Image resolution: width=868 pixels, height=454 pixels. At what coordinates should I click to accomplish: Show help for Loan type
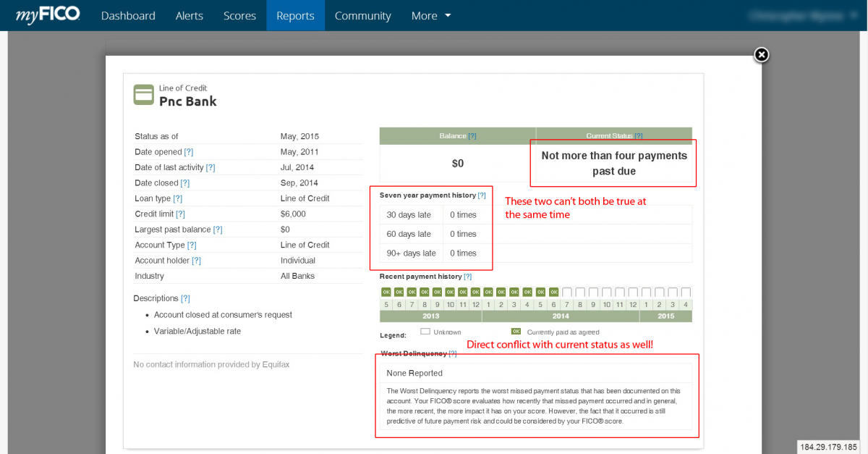[x=177, y=198]
